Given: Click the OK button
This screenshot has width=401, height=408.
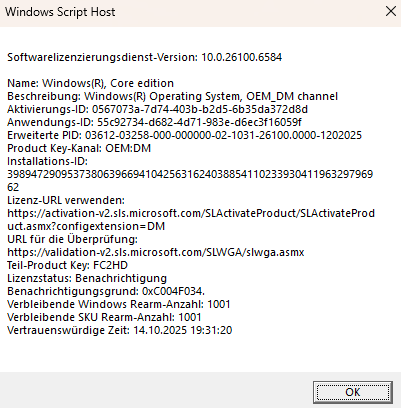Looking at the screenshot, I should tap(353, 392).
